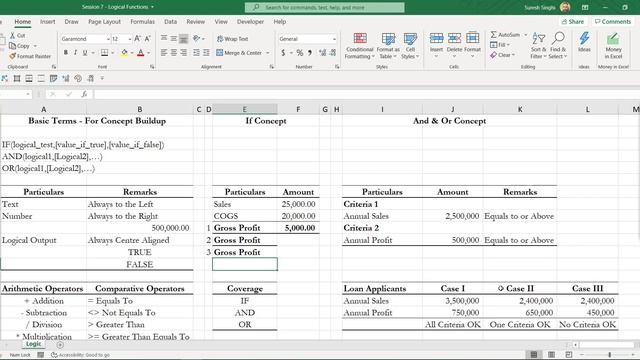
Task: Open Find & Select menu
Action: click(558, 46)
